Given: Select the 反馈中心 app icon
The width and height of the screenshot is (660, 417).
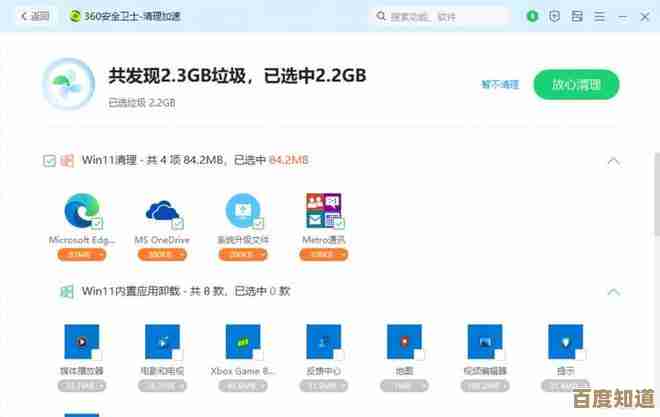Looking at the screenshot, I should 324,342.
